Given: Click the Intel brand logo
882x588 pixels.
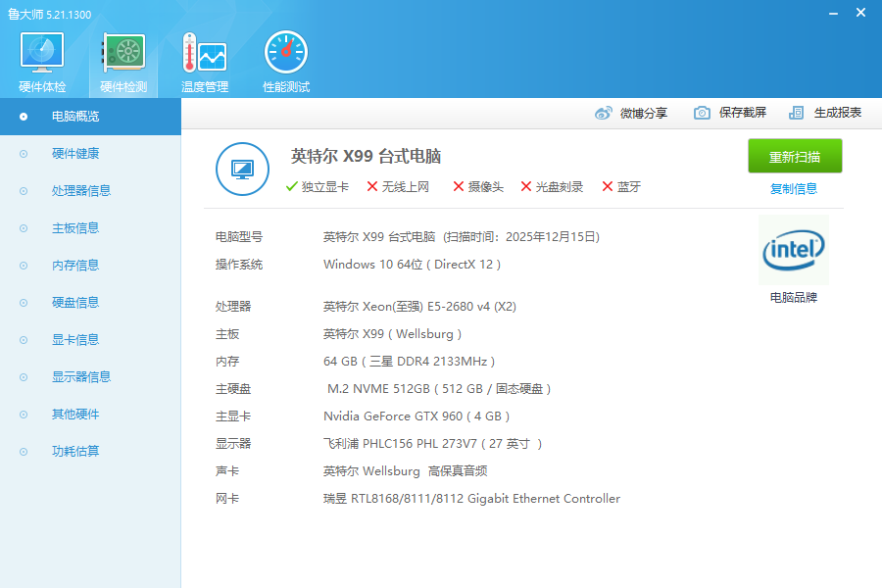Looking at the screenshot, I should [x=794, y=250].
